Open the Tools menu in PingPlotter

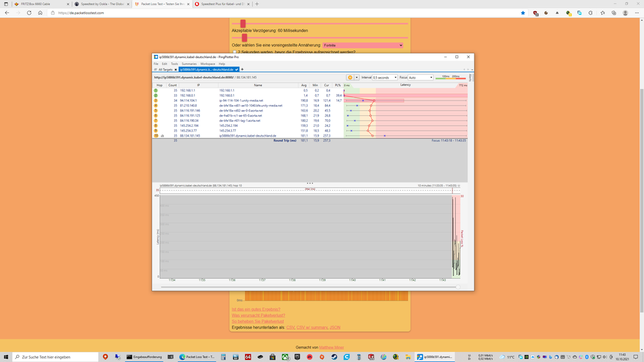tap(175, 64)
